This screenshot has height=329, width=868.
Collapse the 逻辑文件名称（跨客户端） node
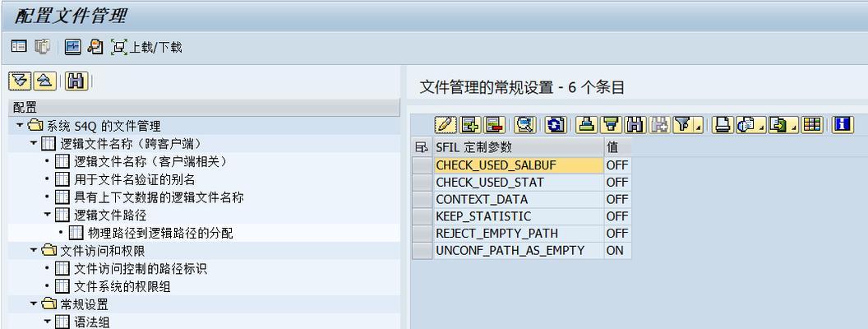tap(34, 143)
